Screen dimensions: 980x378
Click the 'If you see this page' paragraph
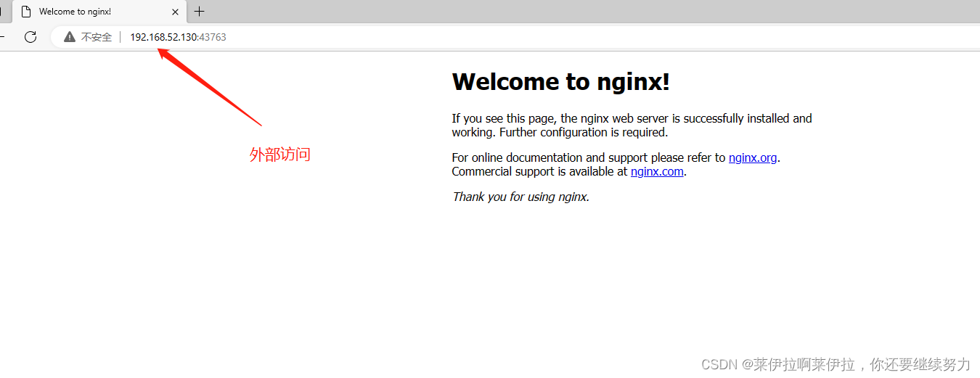click(x=632, y=126)
